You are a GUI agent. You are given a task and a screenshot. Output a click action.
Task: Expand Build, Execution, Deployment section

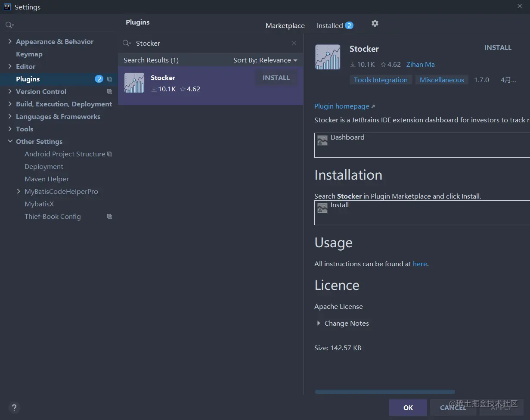10,104
